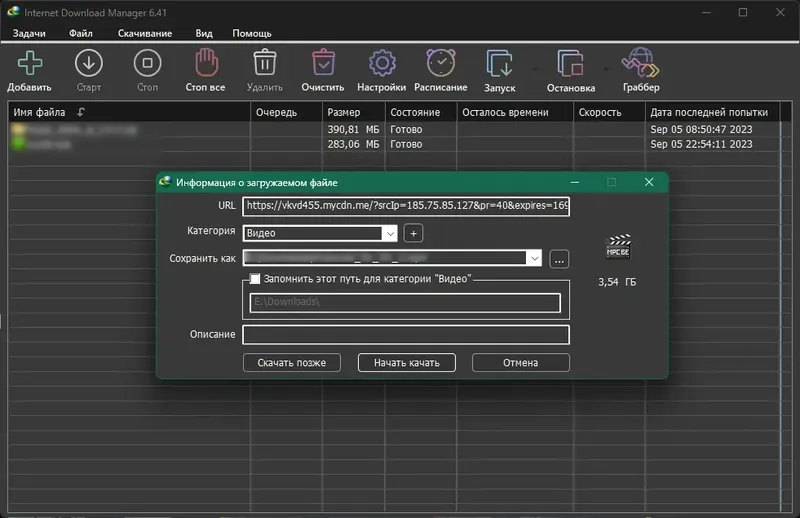Open the Файл menu
This screenshot has height=518, width=800.
(81, 33)
